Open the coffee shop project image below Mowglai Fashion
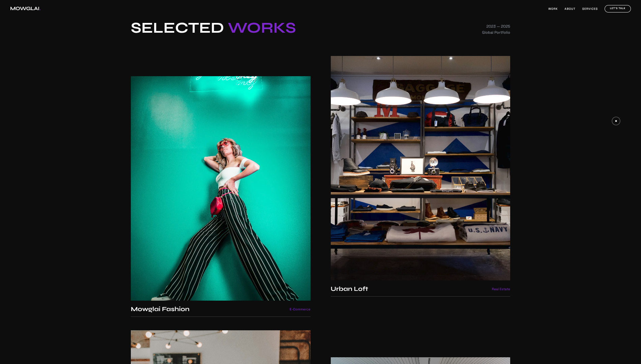The height and width of the screenshot is (364, 641). (x=221, y=347)
